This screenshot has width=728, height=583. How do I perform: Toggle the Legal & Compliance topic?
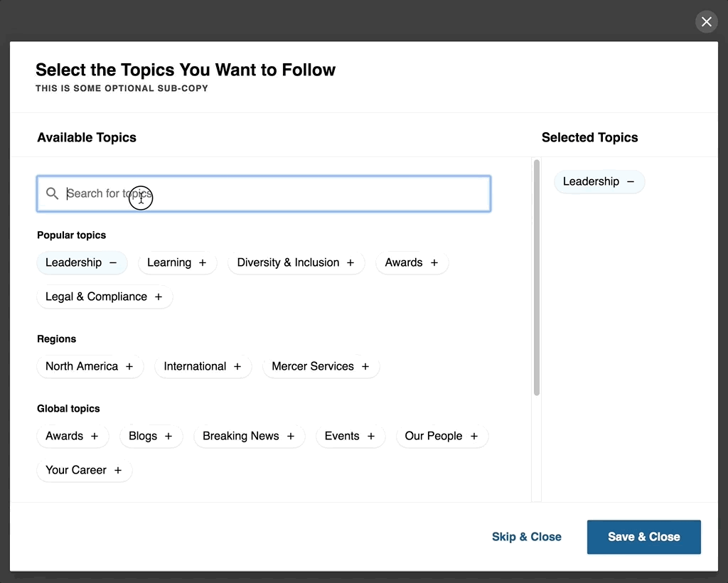104,297
